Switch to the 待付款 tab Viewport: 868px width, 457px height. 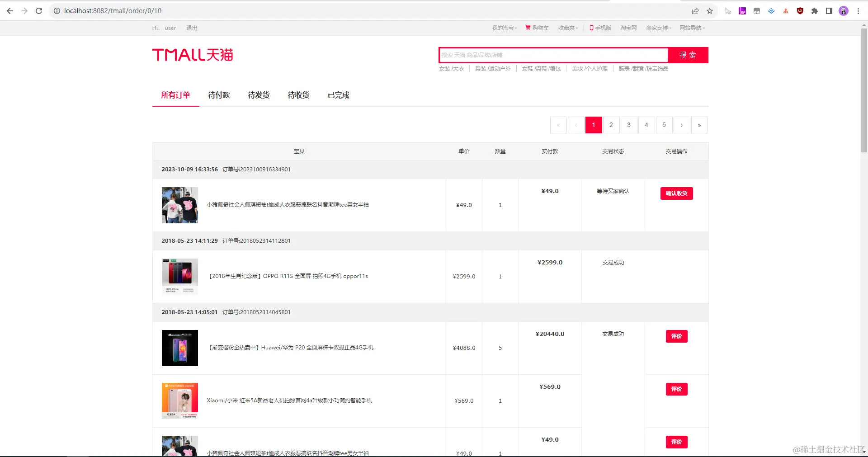tap(219, 95)
